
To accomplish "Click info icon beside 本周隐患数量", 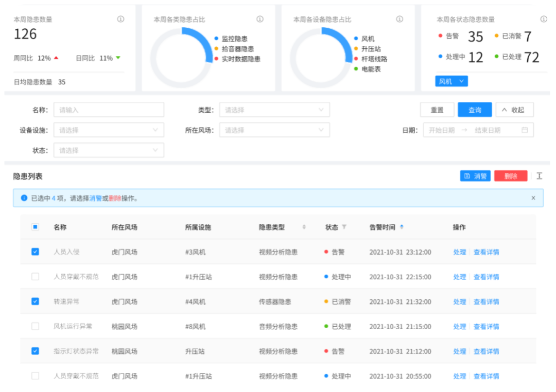I will 120,19.
